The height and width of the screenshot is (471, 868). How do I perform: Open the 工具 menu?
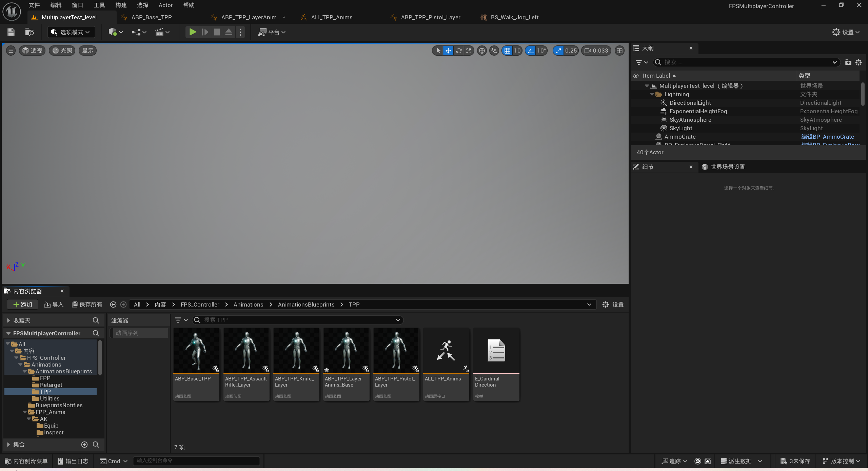pos(99,5)
